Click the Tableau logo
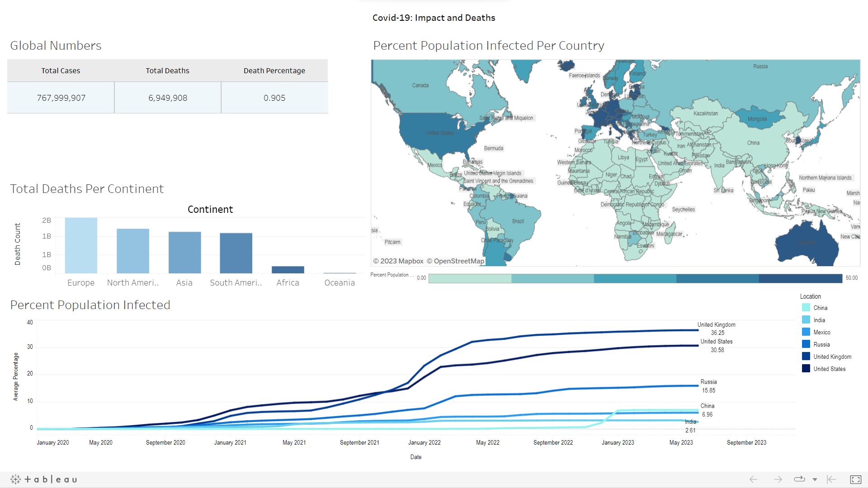Image resolution: width=868 pixels, height=488 pixels. tap(44, 479)
